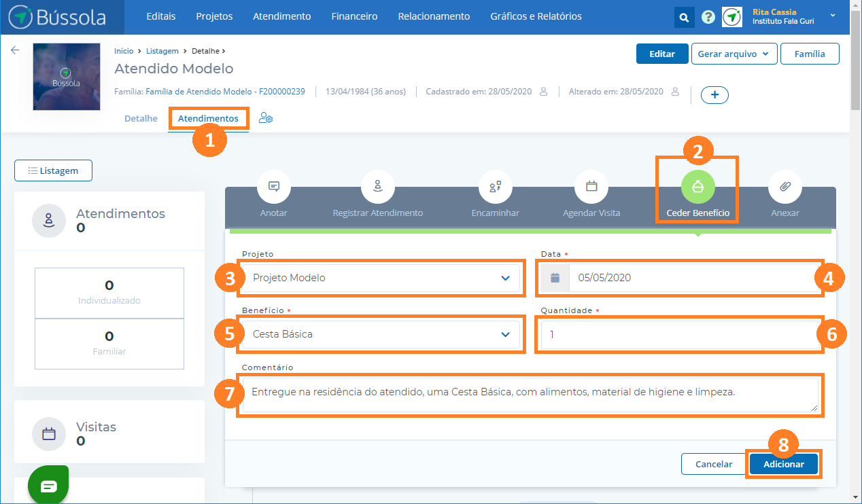
Task: Expand the Benefício dropdown
Action: (x=381, y=334)
